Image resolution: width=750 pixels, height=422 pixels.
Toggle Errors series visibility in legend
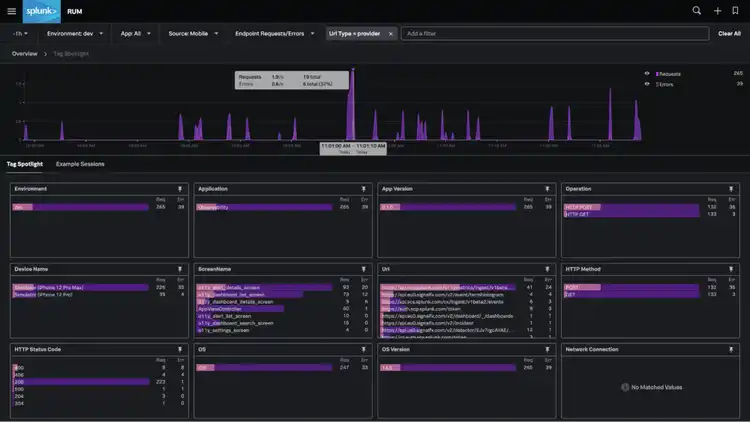(x=646, y=84)
